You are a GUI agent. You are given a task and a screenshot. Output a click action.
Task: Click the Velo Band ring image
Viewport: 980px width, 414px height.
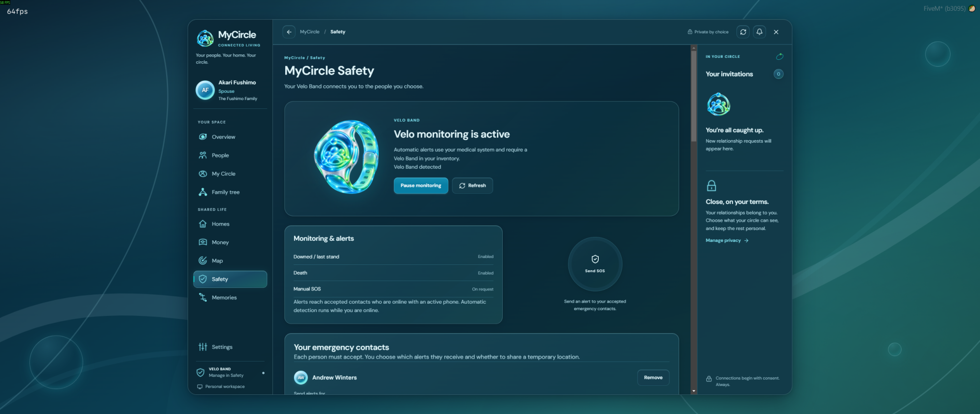346,157
